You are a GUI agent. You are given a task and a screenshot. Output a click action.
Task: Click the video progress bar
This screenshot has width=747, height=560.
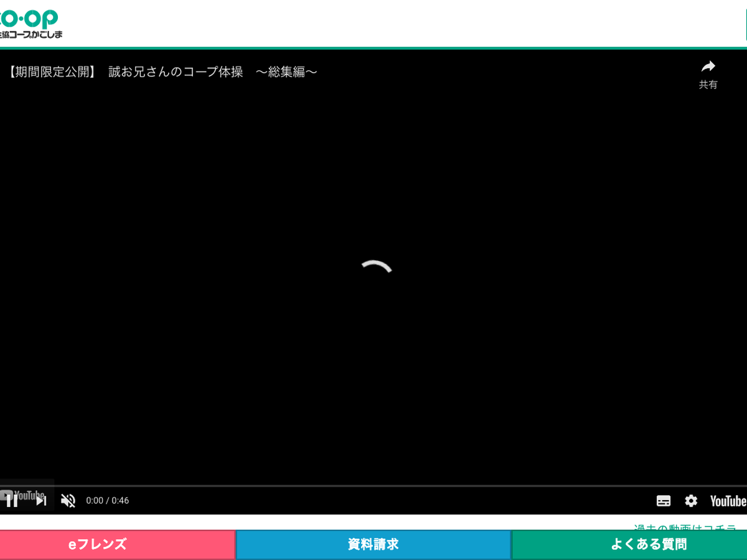pyautogui.click(x=374, y=485)
